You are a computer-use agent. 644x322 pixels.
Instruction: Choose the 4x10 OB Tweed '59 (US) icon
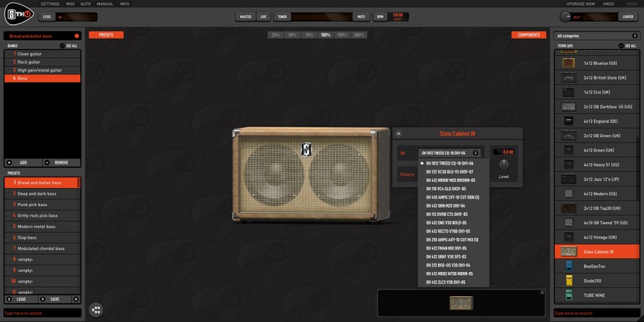point(569,223)
